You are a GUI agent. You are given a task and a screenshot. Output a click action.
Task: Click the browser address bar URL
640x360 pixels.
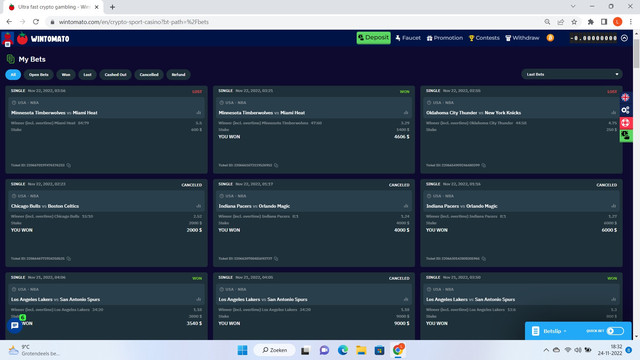pos(133,22)
